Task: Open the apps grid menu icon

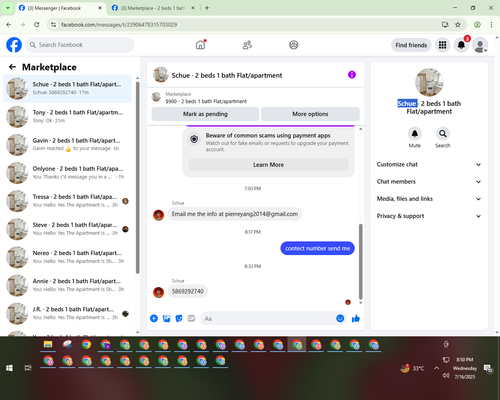Action: tap(442, 45)
